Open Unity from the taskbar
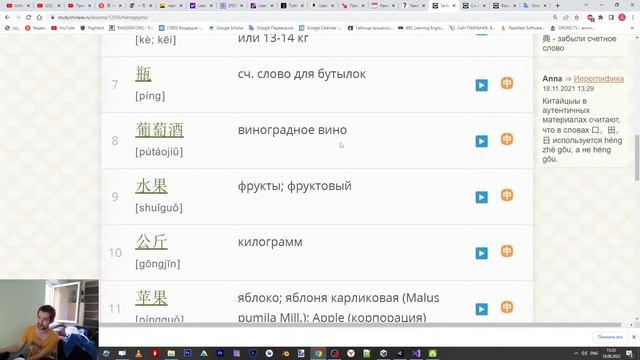Screen dimensions: 640x360 (x=383, y=353)
